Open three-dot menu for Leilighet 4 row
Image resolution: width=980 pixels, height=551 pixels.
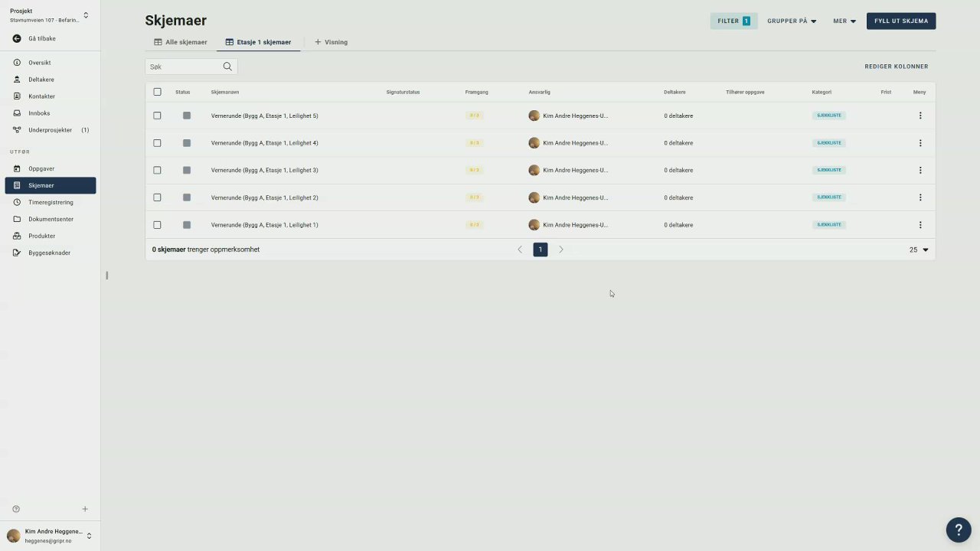[x=920, y=143]
